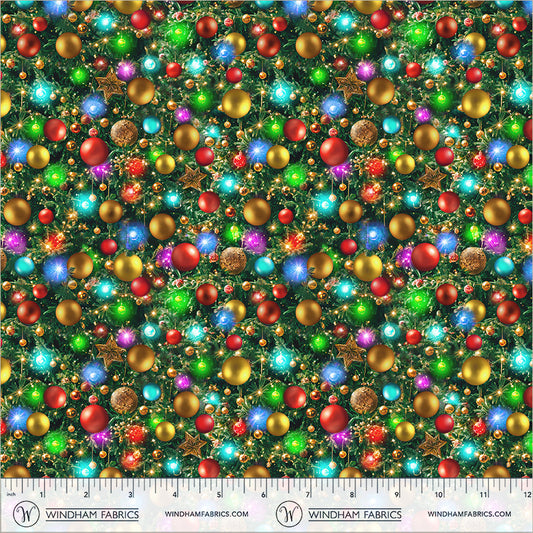Click ruler number 1
This screenshot has width=533, height=533.
click(x=41, y=495)
